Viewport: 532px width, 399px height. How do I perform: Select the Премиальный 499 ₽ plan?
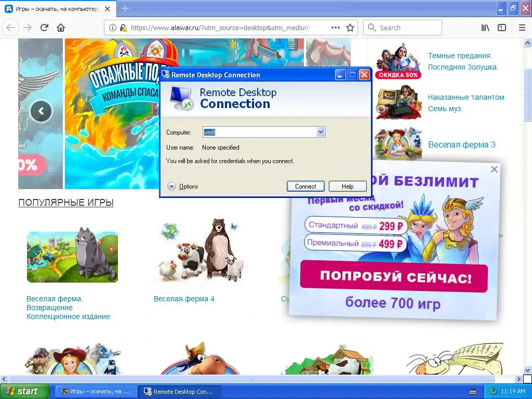355,243
